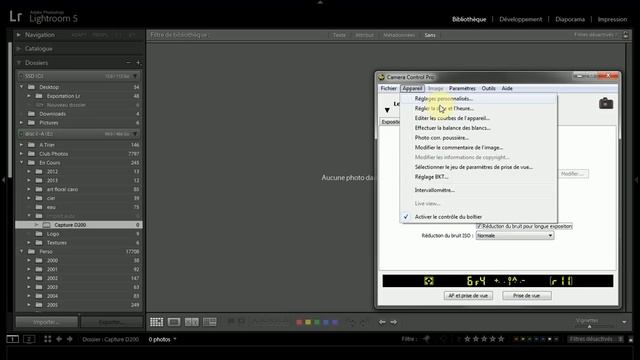640x360 pixels.
Task: Click the filter lock icon in library filter bar
Action: (626, 35)
